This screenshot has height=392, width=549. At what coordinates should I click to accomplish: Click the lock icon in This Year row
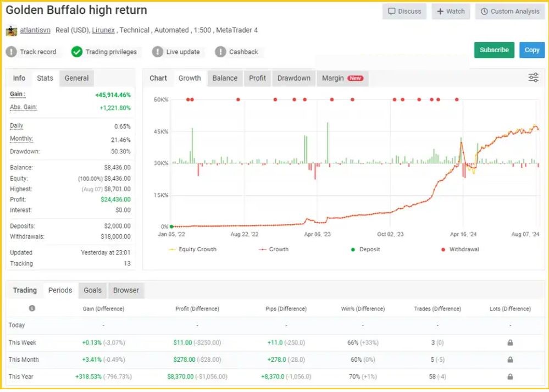(510, 377)
